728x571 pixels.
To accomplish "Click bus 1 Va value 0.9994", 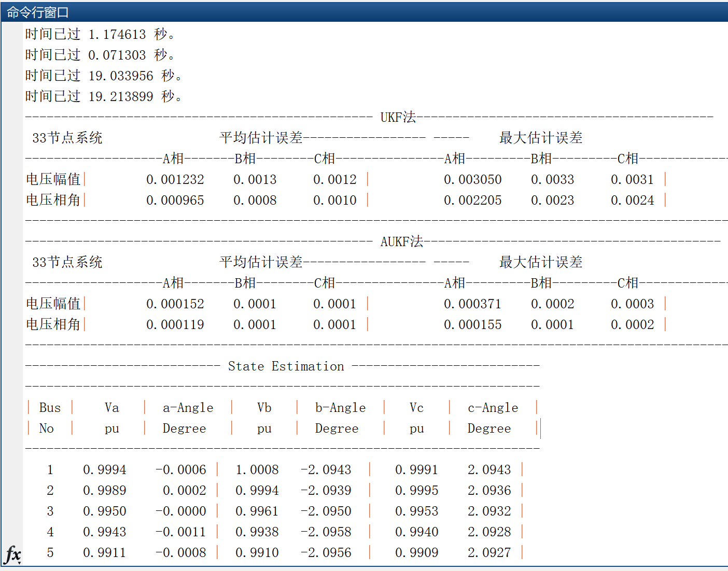I will 105,470.
